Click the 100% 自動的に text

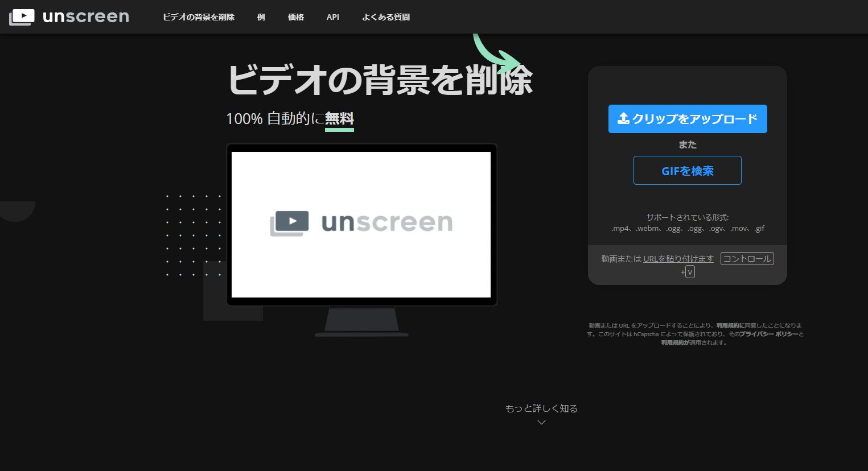pos(275,119)
